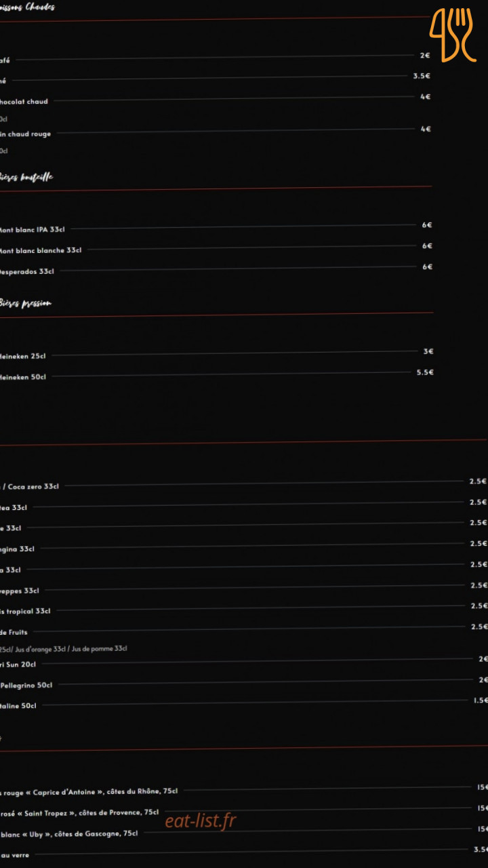Select the Pellegrino 50cl water item

coord(26,685)
